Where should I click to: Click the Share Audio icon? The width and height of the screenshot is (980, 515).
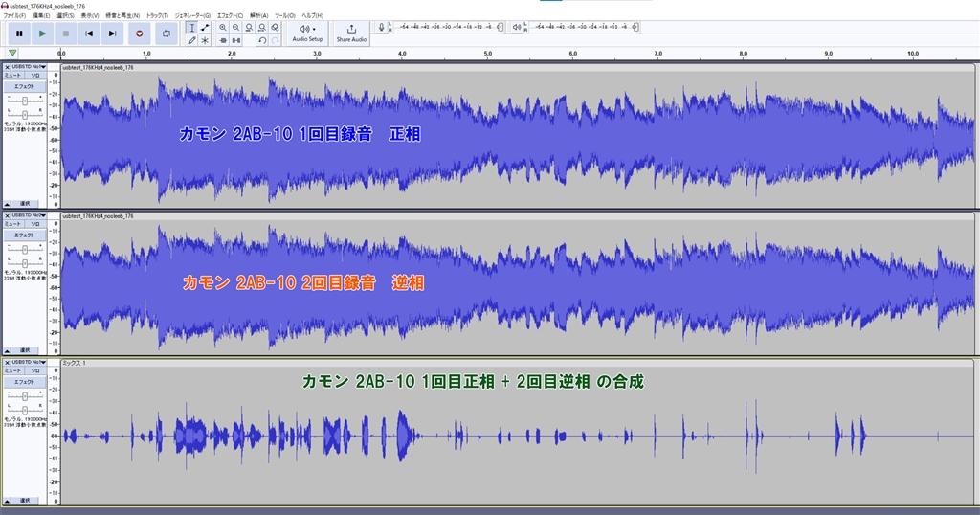[x=351, y=33]
